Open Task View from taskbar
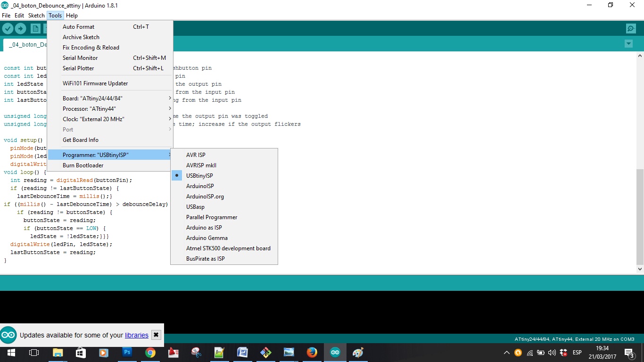Image resolution: width=644 pixels, height=362 pixels. pyautogui.click(x=34, y=353)
